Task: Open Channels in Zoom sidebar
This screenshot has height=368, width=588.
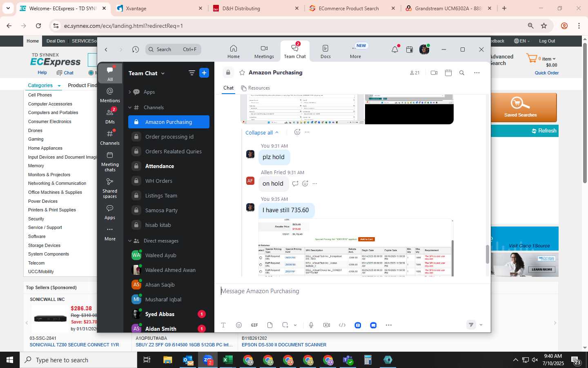Action: [x=110, y=137]
